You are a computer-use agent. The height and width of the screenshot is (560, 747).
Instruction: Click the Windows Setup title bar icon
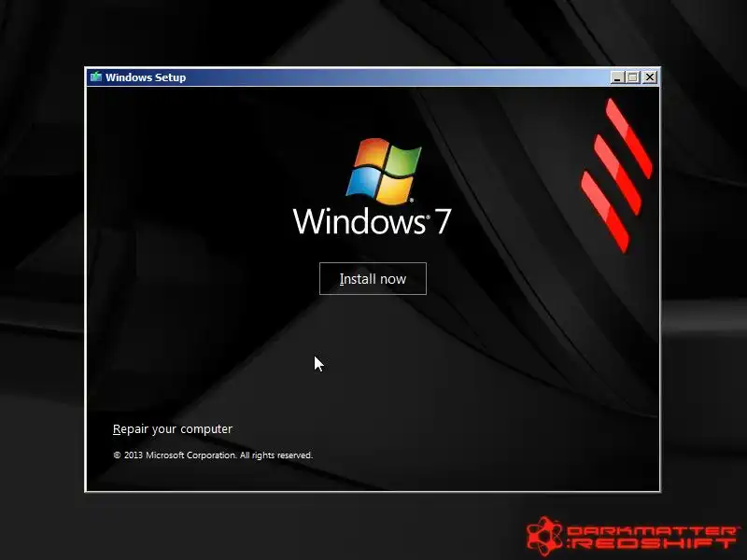(96, 77)
